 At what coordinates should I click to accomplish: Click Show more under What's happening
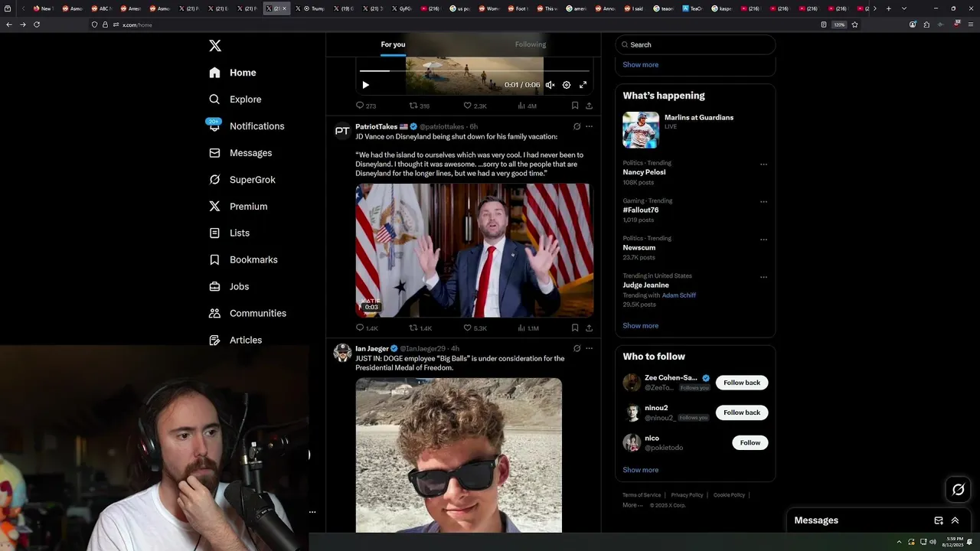(x=641, y=326)
